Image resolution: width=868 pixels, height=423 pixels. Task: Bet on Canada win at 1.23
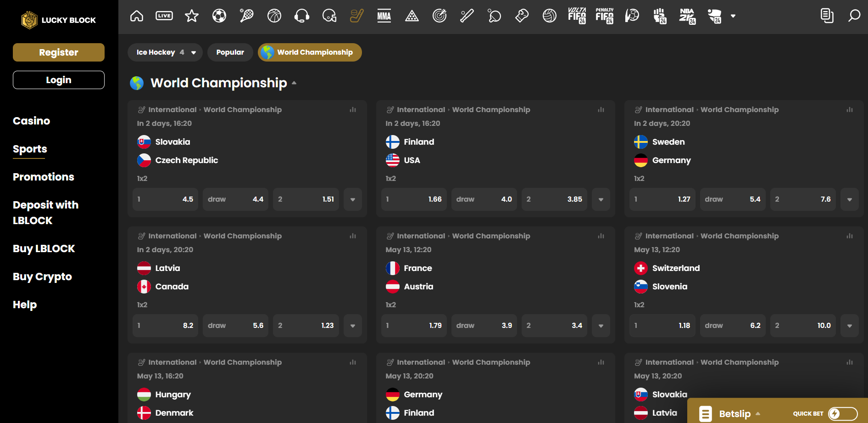(306, 326)
